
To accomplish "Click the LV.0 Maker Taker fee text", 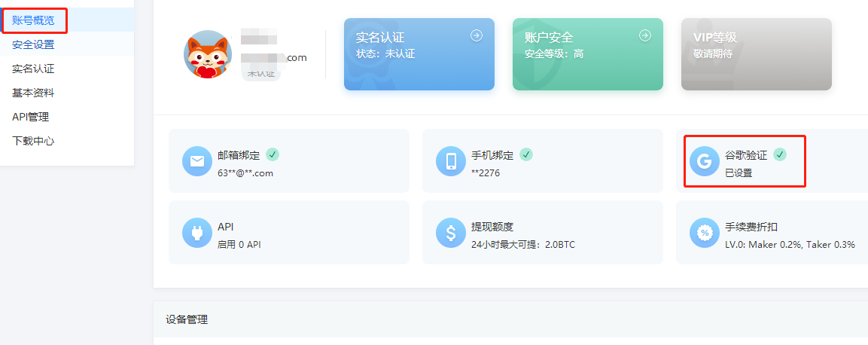I will pyautogui.click(x=790, y=244).
